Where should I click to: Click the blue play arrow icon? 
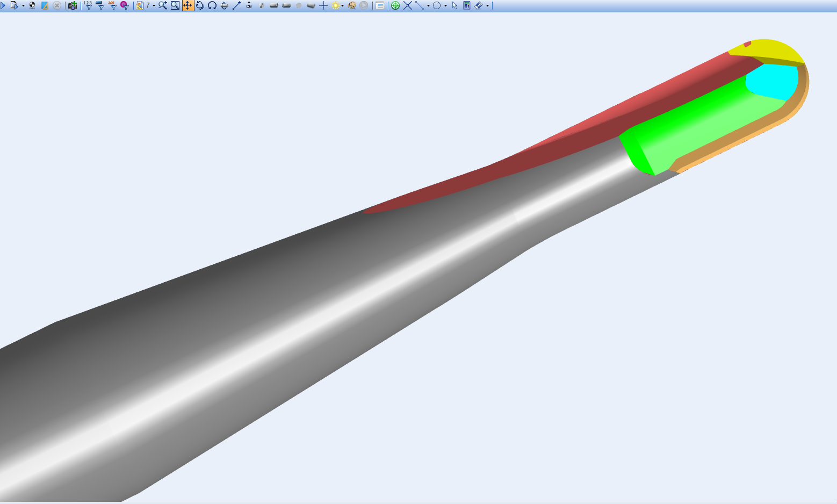pos(3,5)
